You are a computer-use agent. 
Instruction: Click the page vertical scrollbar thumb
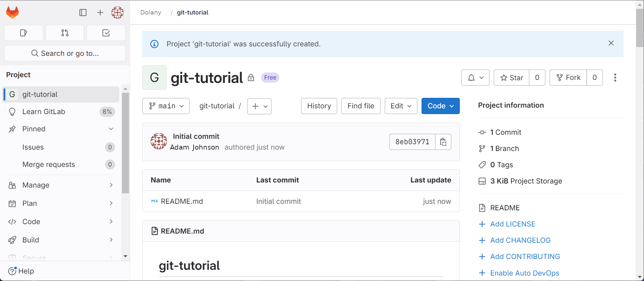tap(640, 28)
